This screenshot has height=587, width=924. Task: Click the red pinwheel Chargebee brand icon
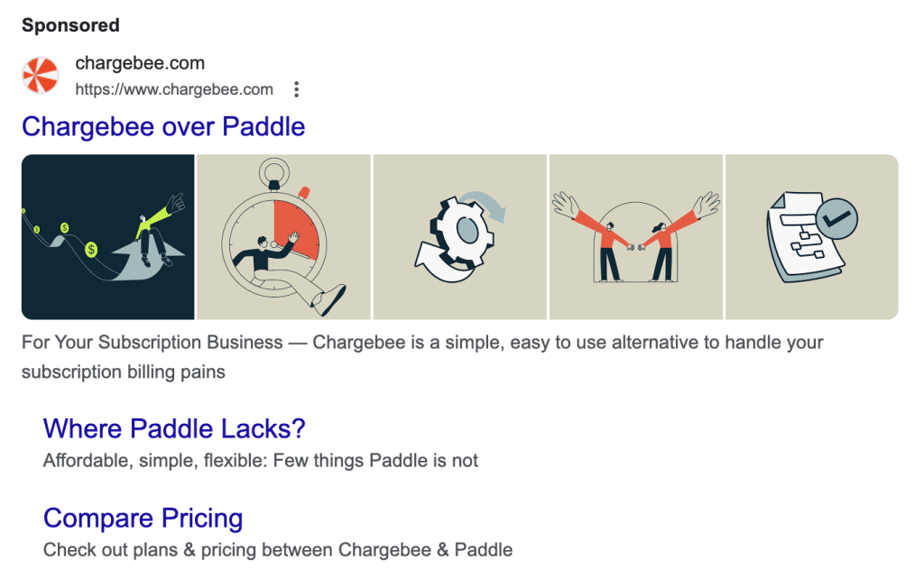[37, 75]
